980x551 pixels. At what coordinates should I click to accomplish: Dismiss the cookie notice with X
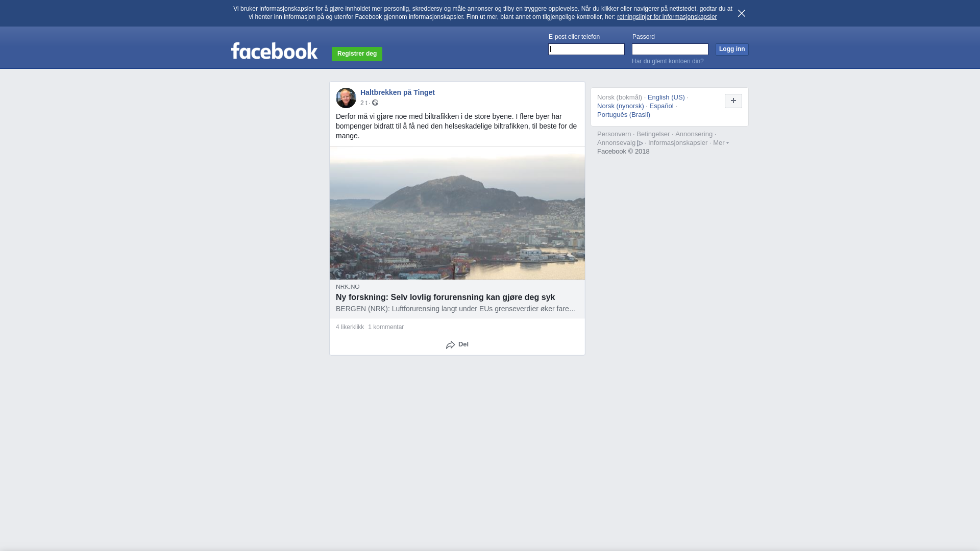point(742,13)
